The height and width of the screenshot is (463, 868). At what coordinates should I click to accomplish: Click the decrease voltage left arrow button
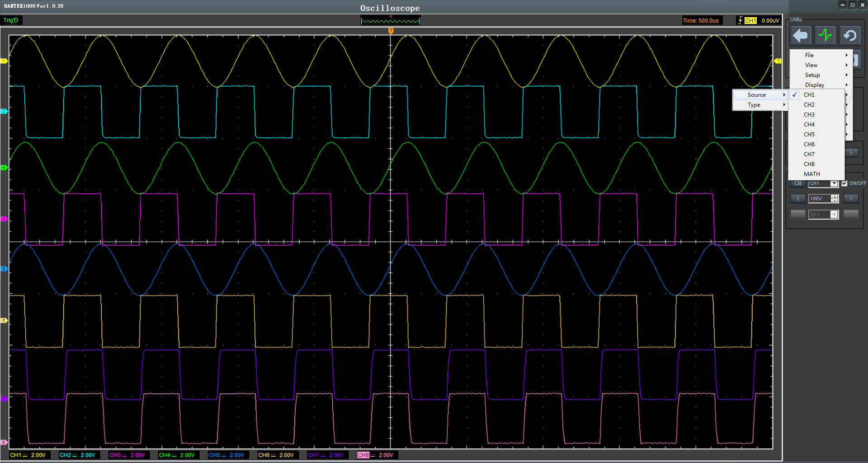click(798, 199)
